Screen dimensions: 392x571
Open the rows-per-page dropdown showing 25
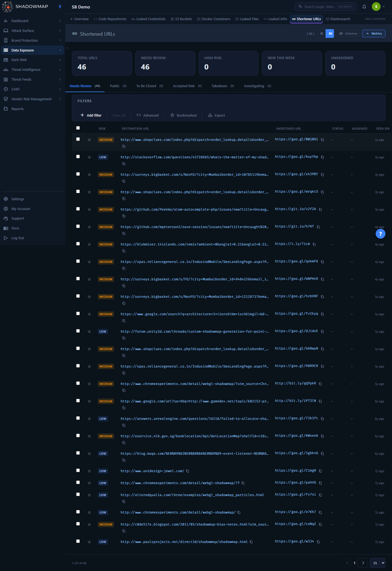378,563
